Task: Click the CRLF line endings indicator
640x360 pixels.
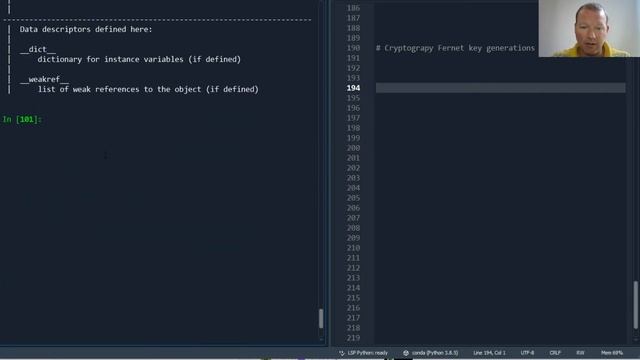Action: 555,353
